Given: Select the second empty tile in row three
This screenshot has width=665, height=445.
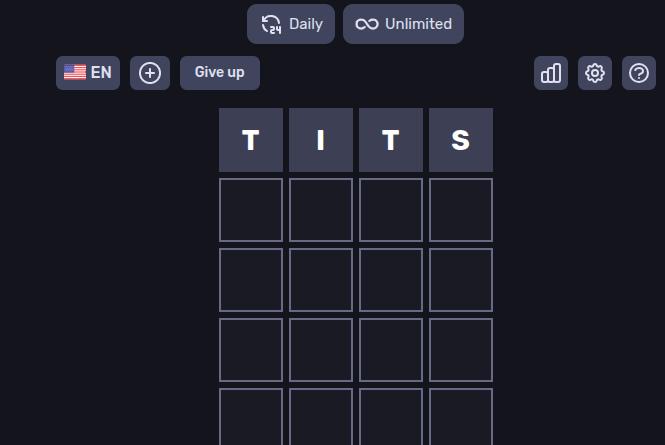Looking at the screenshot, I should point(321,280).
